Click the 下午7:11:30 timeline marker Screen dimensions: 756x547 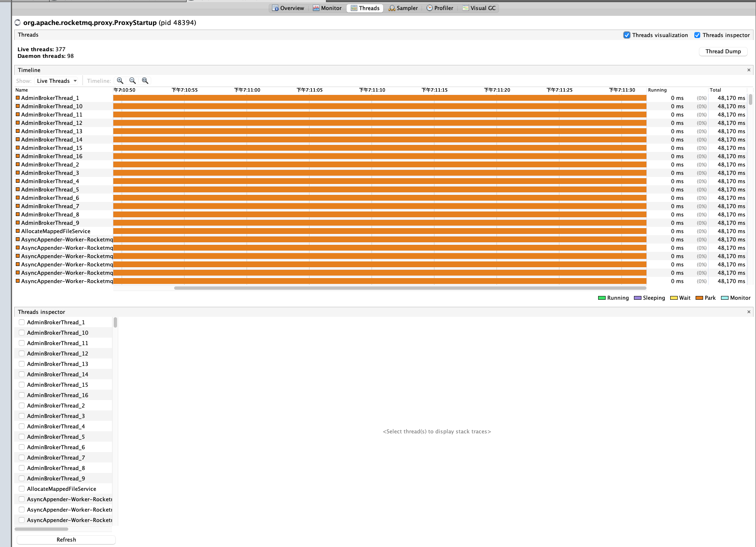[622, 90]
